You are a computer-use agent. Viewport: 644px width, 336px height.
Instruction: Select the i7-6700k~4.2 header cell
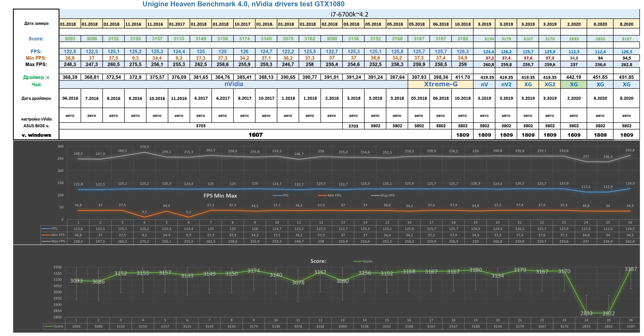click(x=349, y=14)
